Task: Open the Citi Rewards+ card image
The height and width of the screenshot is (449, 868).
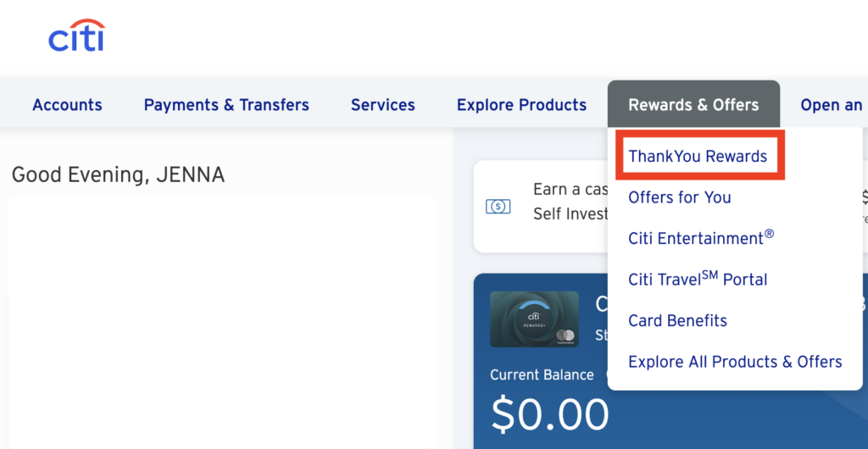Action: point(534,319)
